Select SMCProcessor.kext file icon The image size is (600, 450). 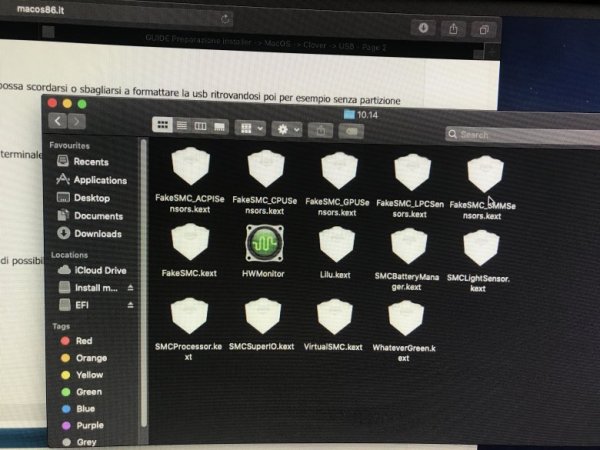pyautogui.click(x=189, y=316)
